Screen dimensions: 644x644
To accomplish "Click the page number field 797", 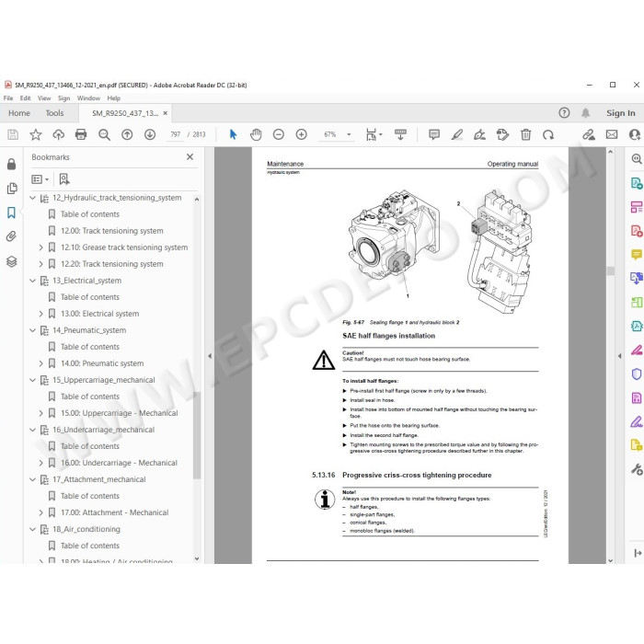I will coord(176,134).
